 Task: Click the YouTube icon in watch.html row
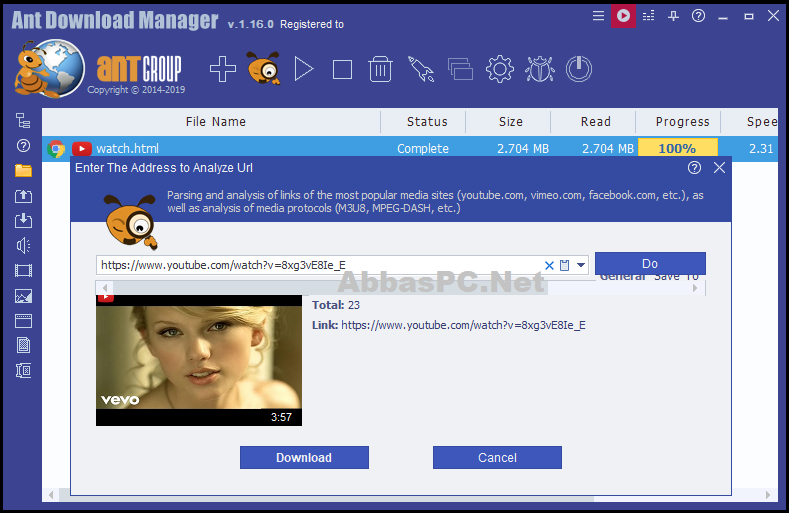tap(82, 149)
